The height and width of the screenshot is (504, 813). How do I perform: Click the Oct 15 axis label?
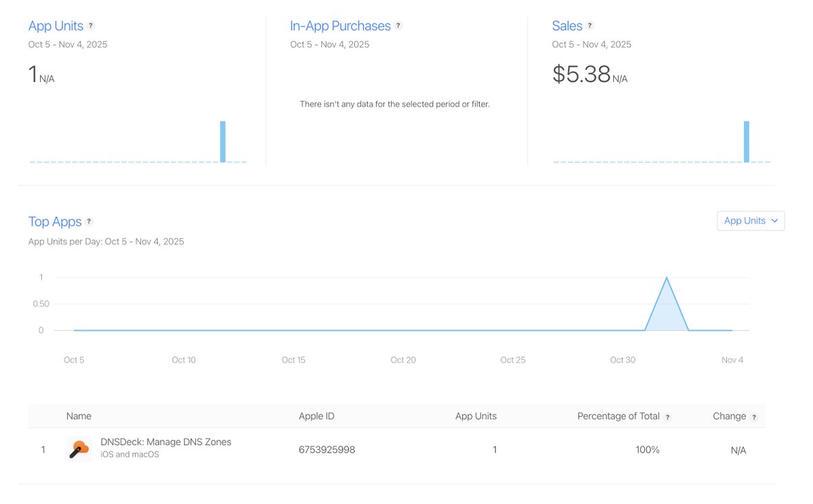(293, 360)
